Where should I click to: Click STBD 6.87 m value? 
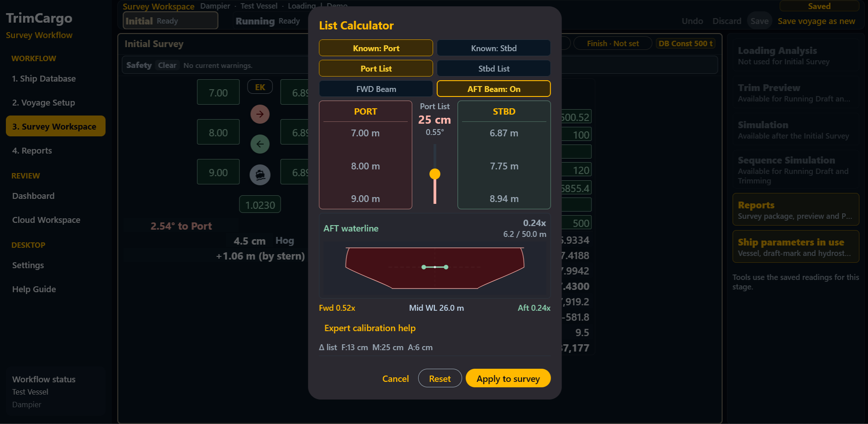coord(504,133)
